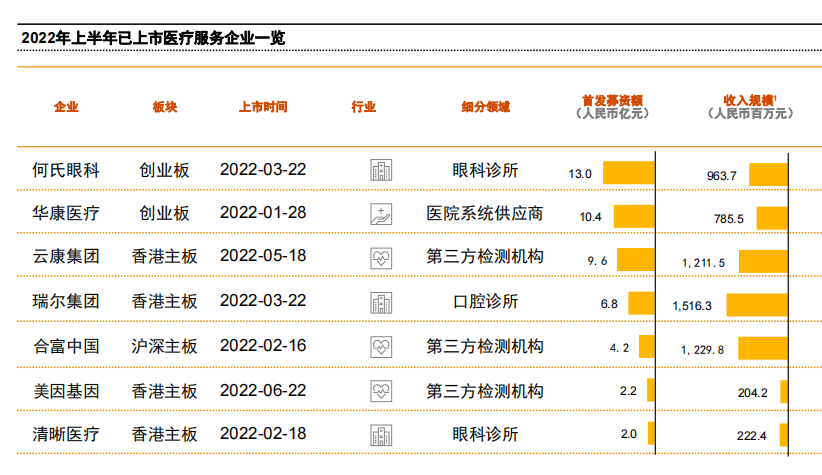The image size is (822, 475).
Task: Click 香港主板 in 云康集团 row
Action: tap(164, 256)
